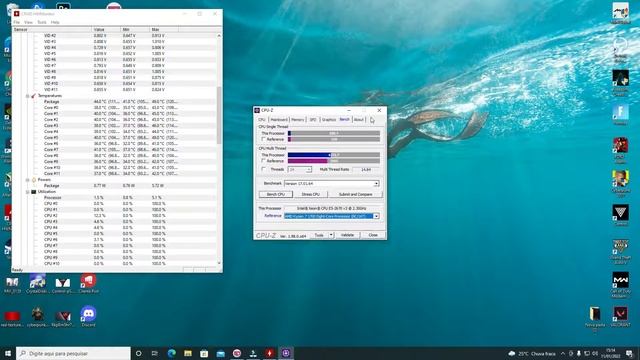Click the Bench CPU button

276,194
